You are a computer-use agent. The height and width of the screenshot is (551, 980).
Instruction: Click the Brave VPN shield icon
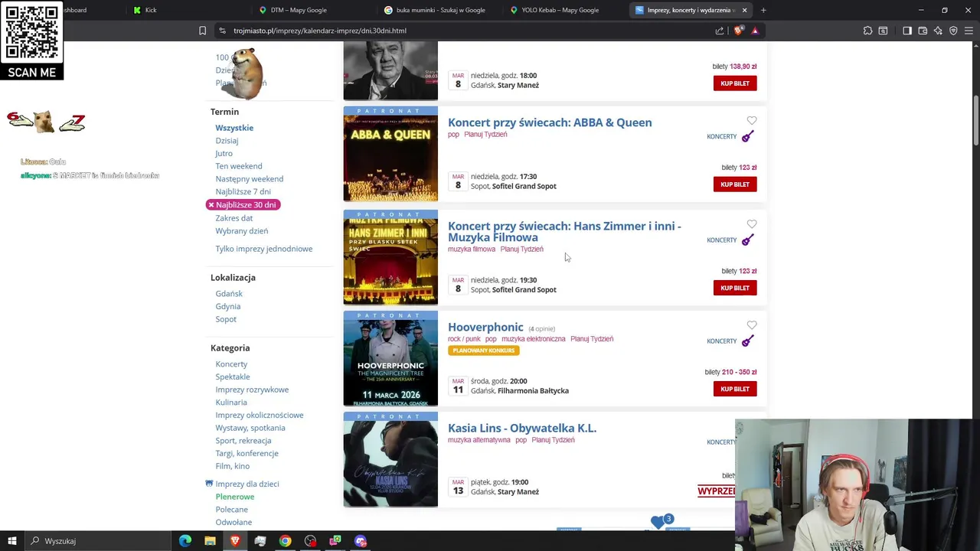[953, 31]
